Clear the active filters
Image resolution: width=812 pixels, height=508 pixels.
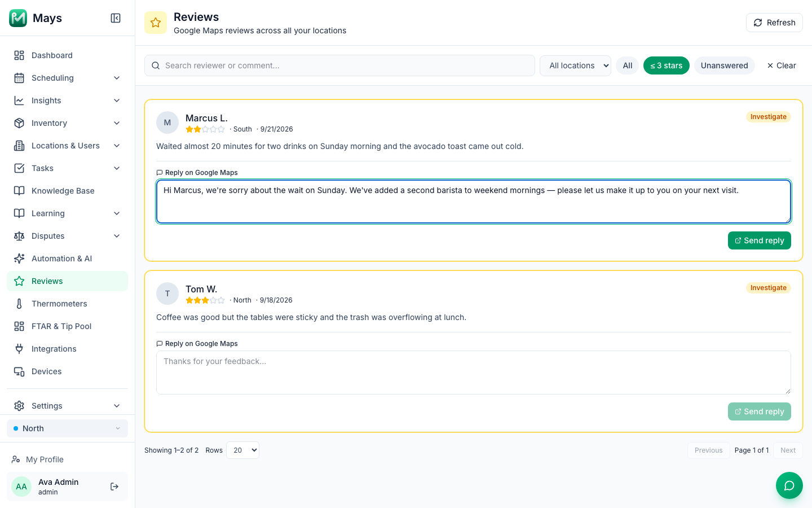[x=782, y=65]
